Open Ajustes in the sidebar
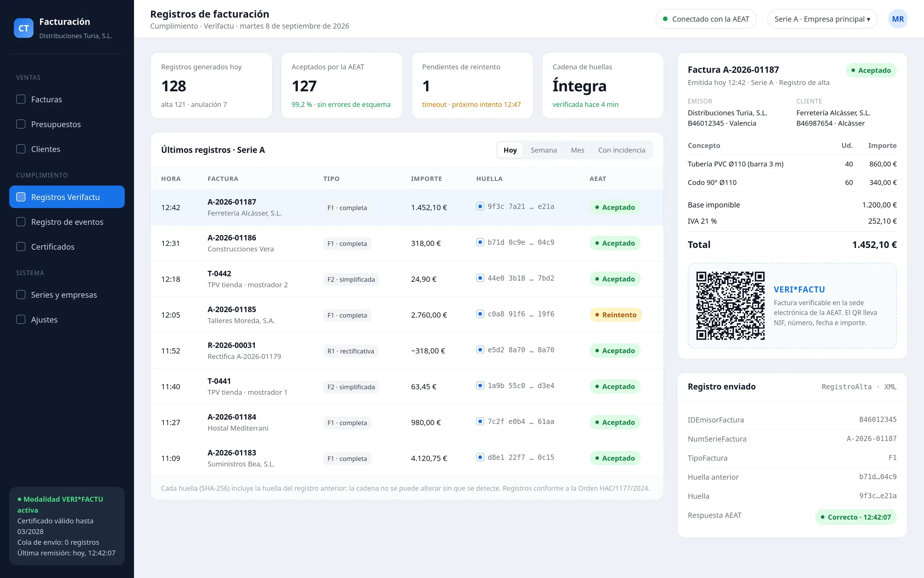 click(x=67, y=320)
